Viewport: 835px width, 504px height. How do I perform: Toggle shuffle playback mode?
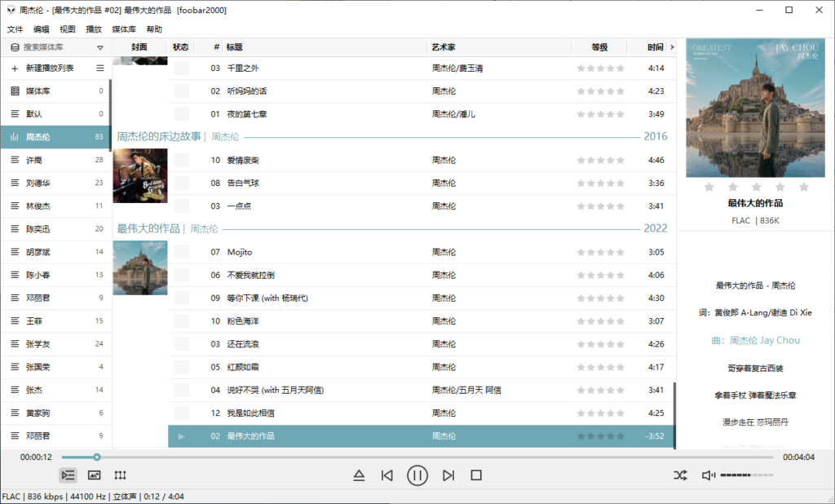point(681,475)
